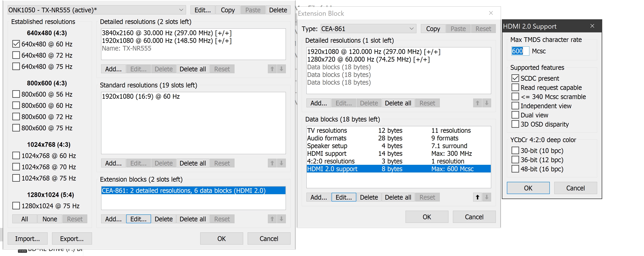Viewport: 644px width, 256px height.
Task: Move selected data block up with arrow
Action: [x=477, y=197]
